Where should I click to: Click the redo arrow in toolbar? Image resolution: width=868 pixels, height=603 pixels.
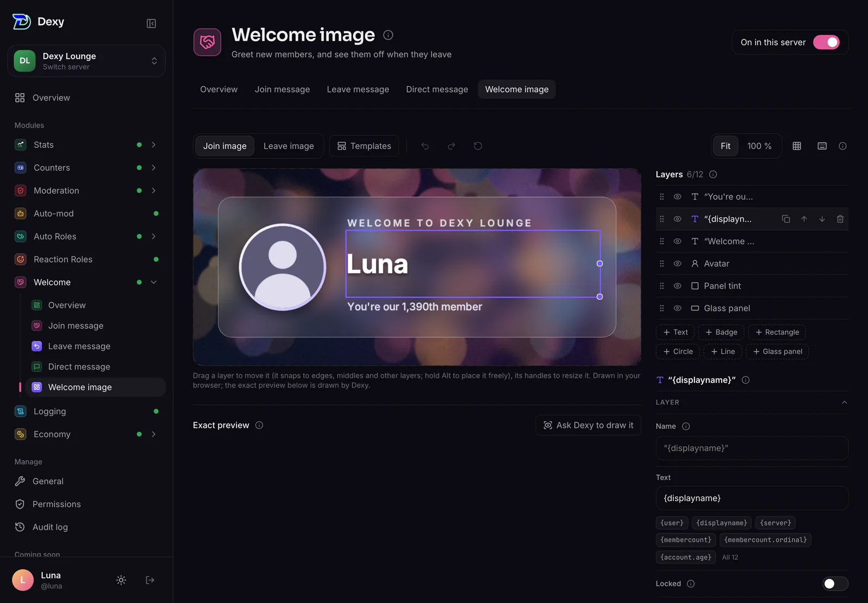pos(451,146)
